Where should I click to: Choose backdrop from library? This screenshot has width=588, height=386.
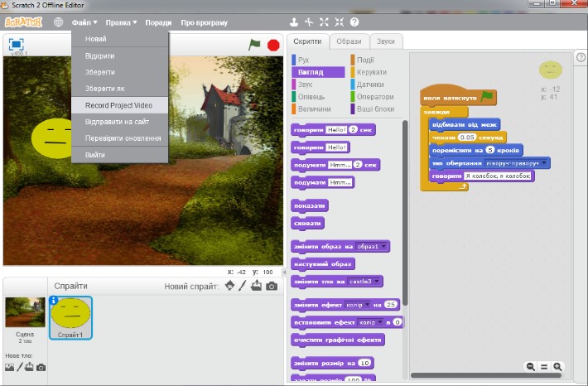[x=9, y=367]
